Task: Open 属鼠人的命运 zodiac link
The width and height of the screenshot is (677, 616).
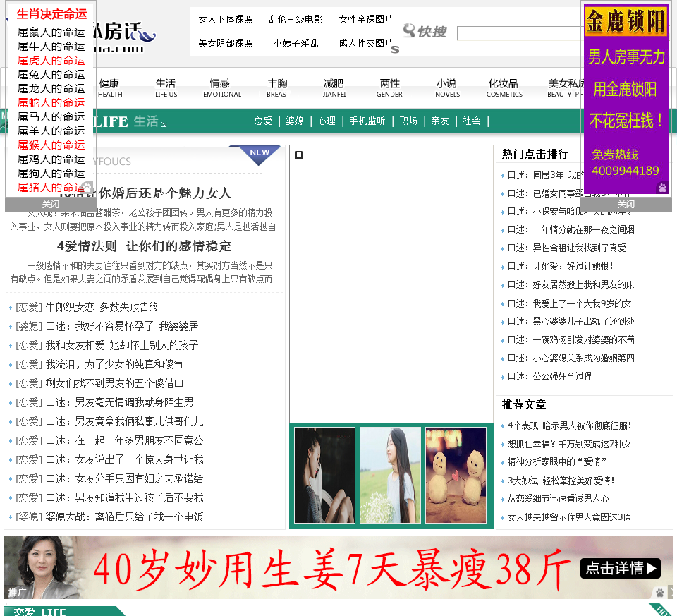Action: pos(51,32)
